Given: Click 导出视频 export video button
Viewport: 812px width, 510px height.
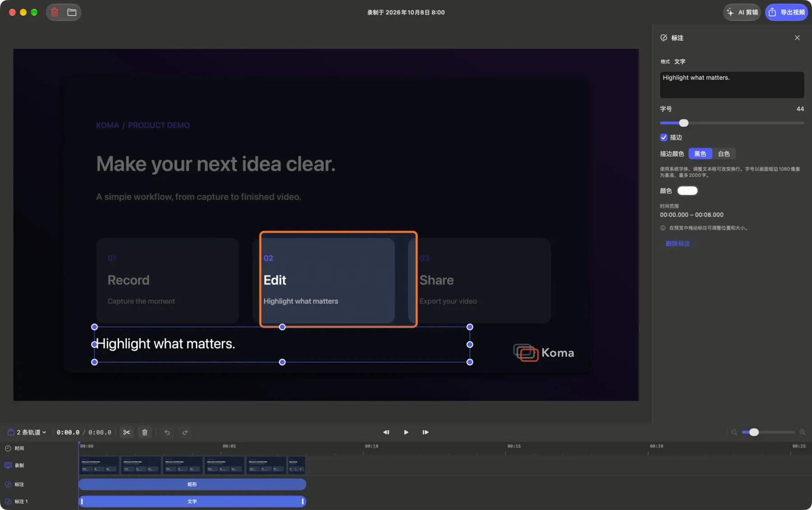Looking at the screenshot, I should pyautogui.click(x=786, y=12).
